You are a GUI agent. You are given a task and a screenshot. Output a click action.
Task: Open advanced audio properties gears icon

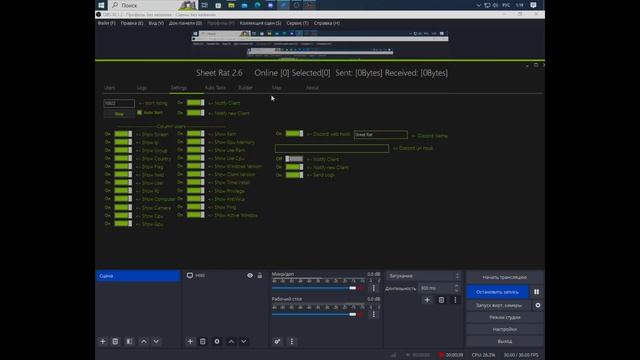pyautogui.click(x=277, y=341)
